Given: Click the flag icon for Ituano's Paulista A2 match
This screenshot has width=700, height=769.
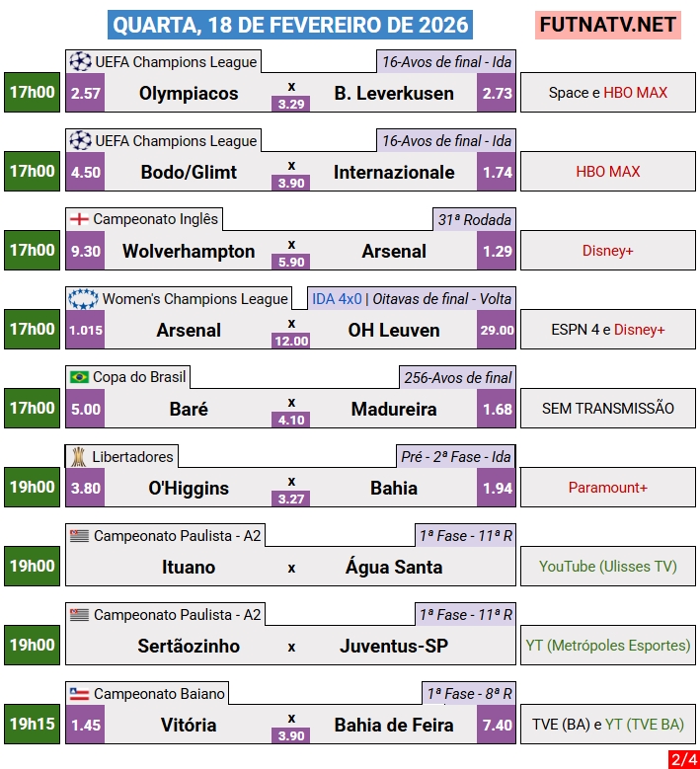Looking at the screenshot, I should pos(79,536).
